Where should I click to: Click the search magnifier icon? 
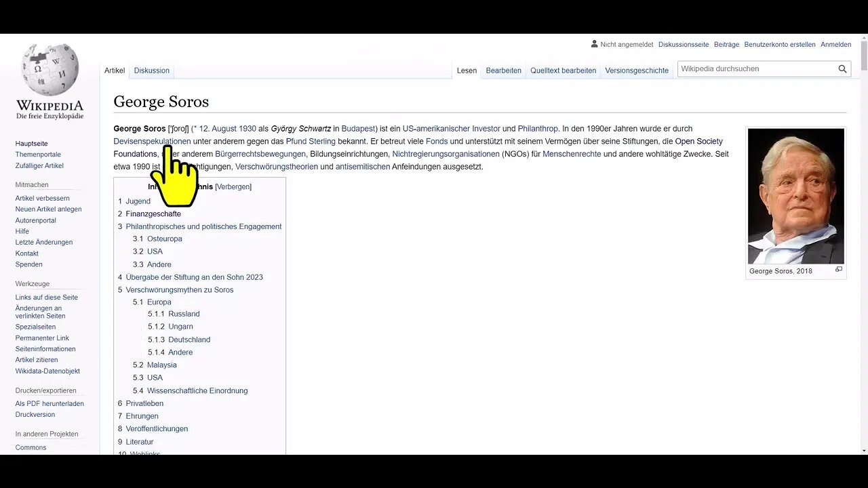point(842,68)
